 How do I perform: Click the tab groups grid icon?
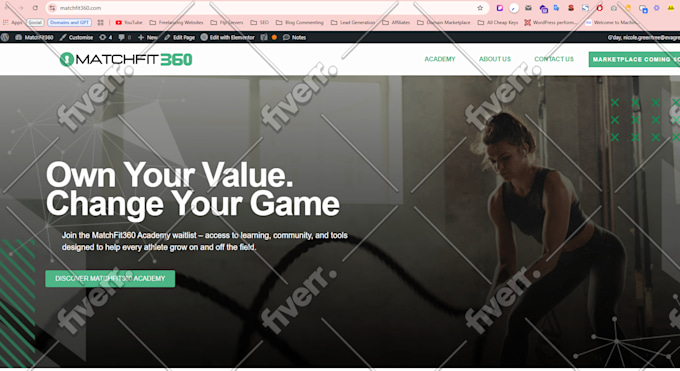pyautogui.click(x=101, y=22)
